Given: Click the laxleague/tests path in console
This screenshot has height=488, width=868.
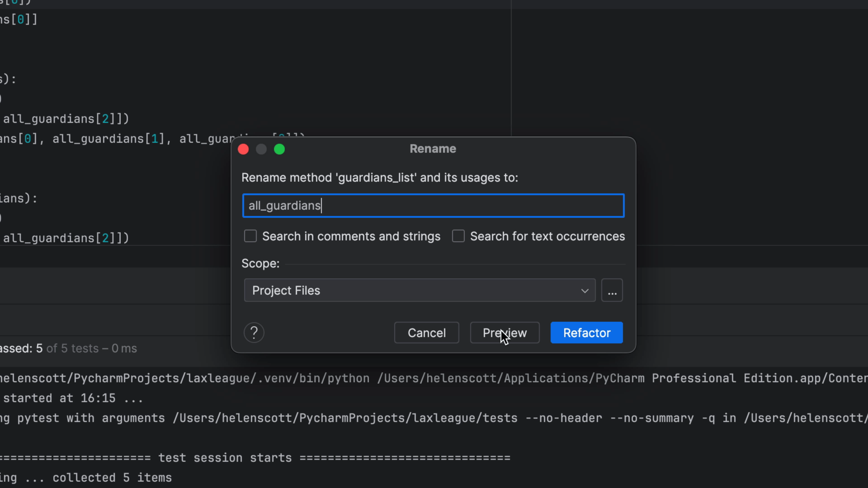Looking at the screenshot, I should [x=465, y=418].
